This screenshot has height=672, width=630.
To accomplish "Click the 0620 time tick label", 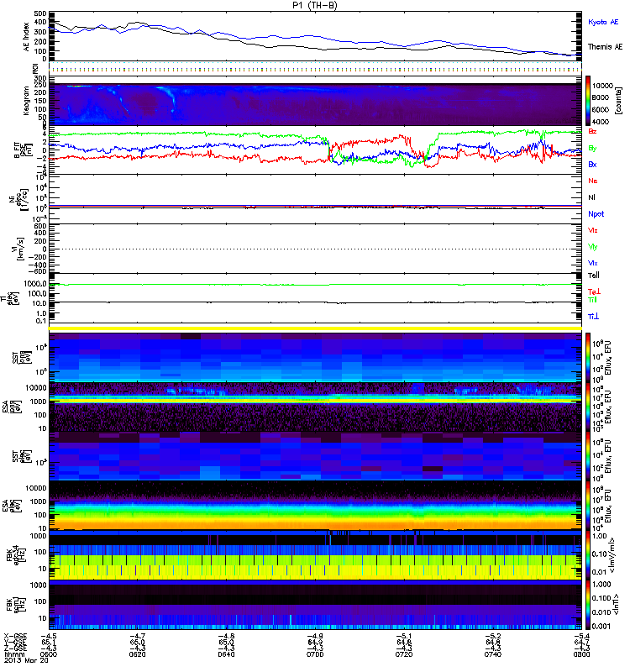I will 137,654.
